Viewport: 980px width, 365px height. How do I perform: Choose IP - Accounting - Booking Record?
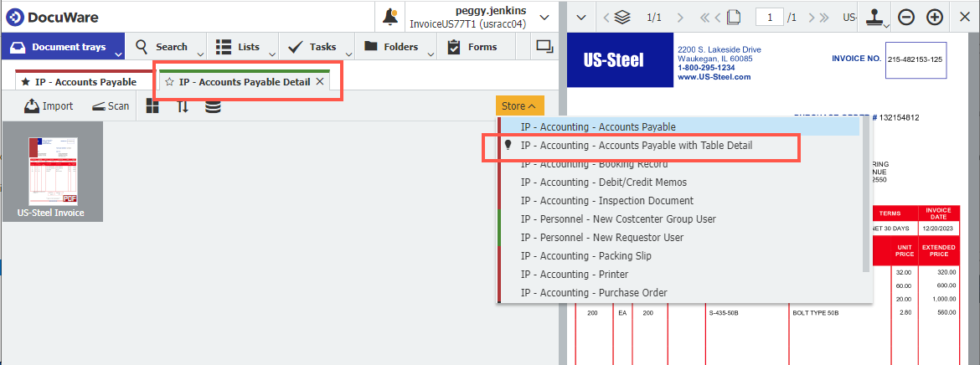[679, 164]
